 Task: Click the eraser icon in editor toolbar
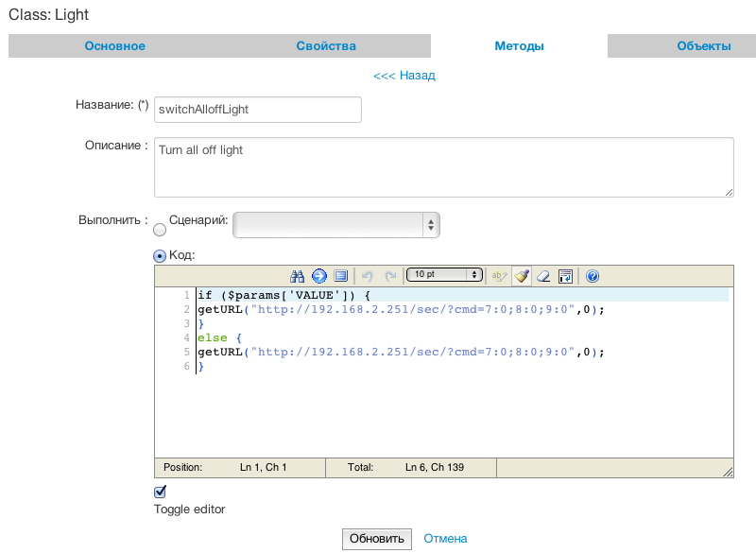click(x=543, y=276)
